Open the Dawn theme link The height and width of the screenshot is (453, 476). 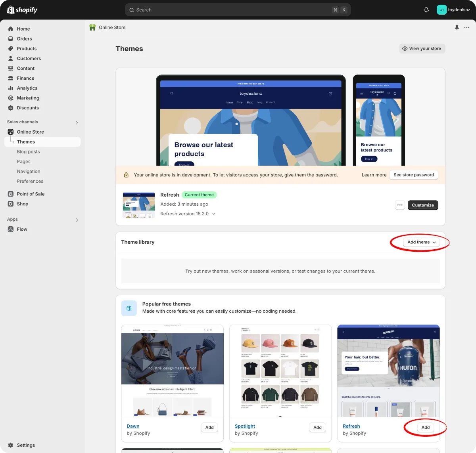[x=133, y=426]
